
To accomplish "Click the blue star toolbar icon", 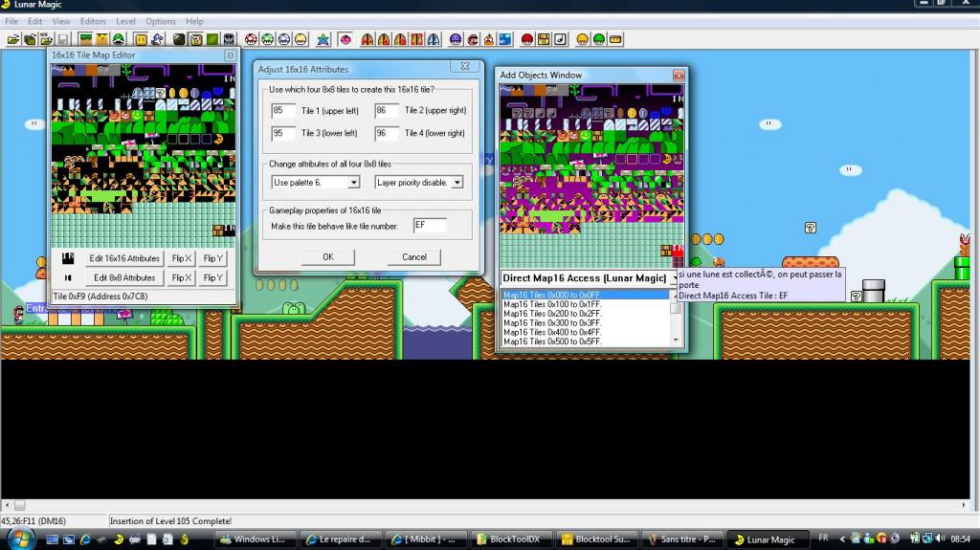I will click(x=323, y=39).
